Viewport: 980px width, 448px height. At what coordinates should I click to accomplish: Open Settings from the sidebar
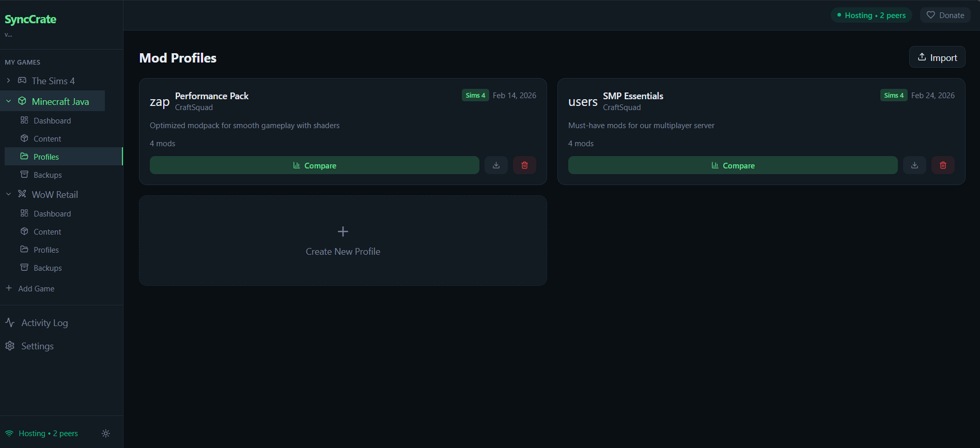click(37, 346)
